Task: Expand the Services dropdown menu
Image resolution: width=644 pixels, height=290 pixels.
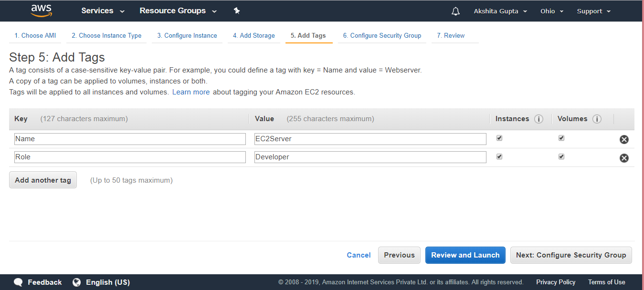Action: click(103, 10)
